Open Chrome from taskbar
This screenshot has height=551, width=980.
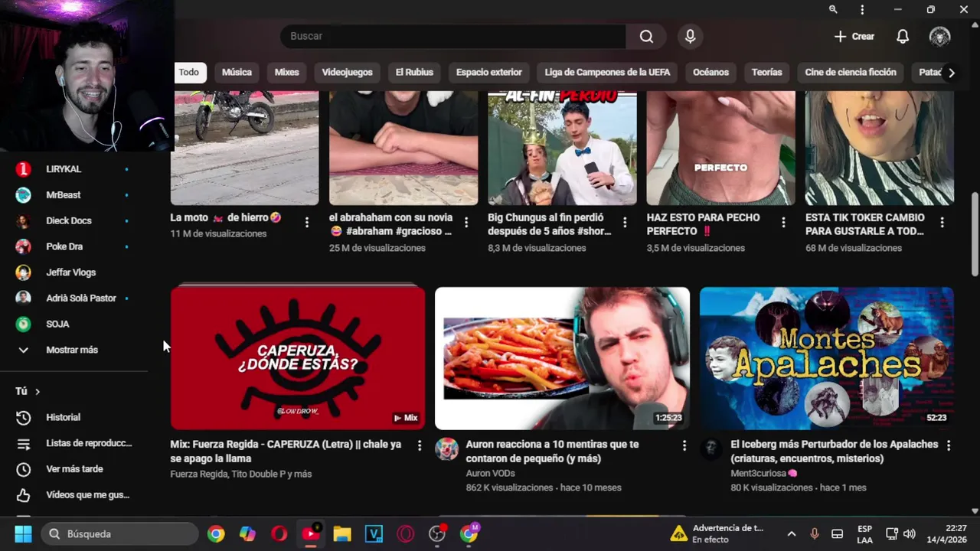[216, 533]
